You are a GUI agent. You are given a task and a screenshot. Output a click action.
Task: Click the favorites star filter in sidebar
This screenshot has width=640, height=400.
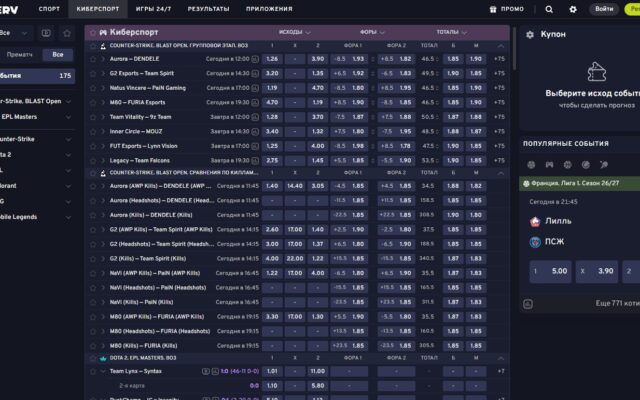(67, 33)
